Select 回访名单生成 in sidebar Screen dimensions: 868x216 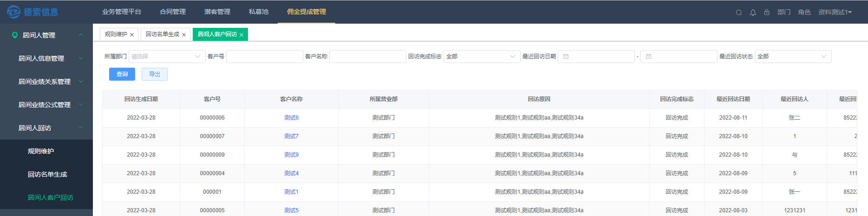point(47,174)
